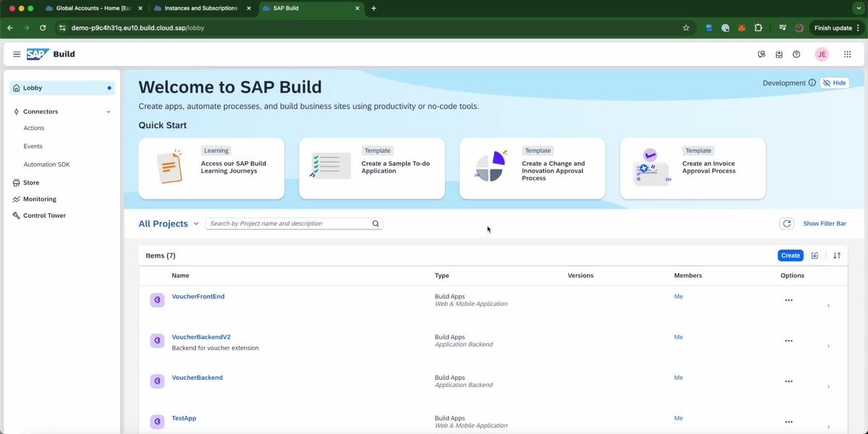
Task: Bookmark page with the star icon
Action: pyautogui.click(x=686, y=28)
